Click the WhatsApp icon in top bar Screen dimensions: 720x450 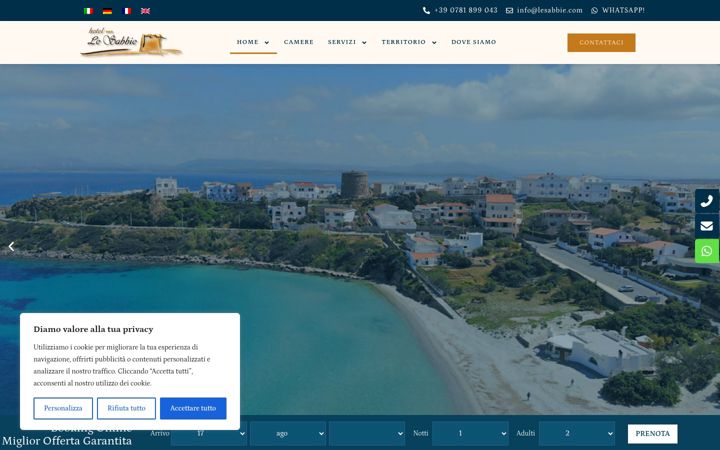[x=594, y=11]
